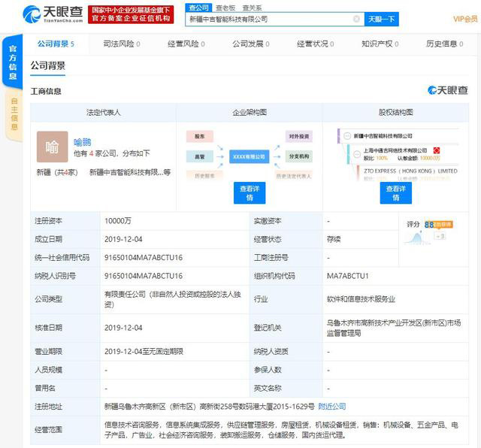Open the 经营风险 tab
Viewport: 481px width, 448px height.
point(186,44)
